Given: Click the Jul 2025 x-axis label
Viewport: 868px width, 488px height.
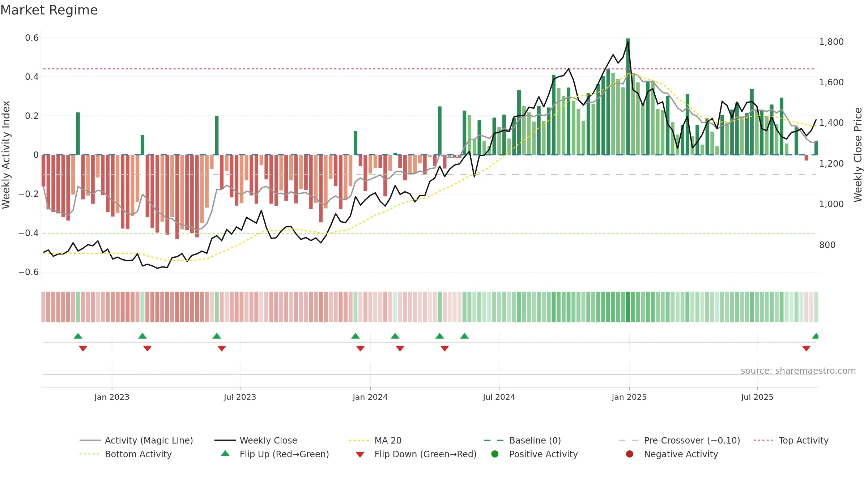Looking at the screenshot, I should point(757,397).
